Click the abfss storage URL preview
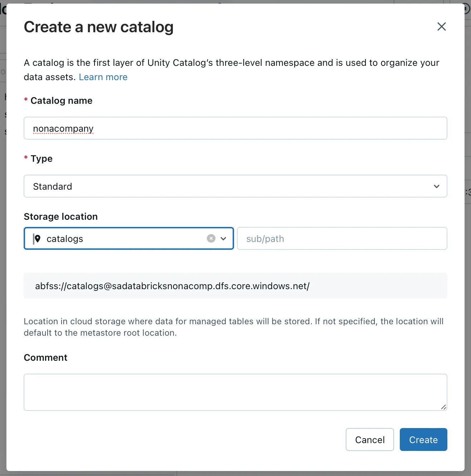Screen dimensions: 471x476 point(172,286)
